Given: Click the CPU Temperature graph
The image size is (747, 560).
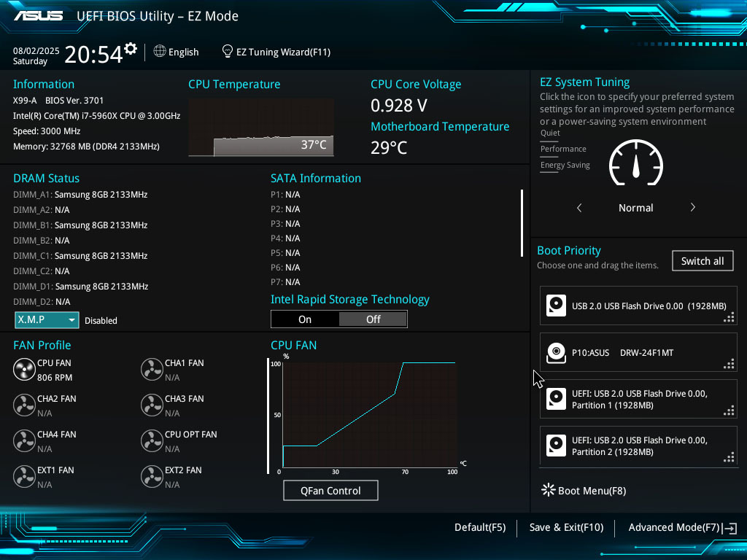Looking at the screenshot, I should click(261, 127).
